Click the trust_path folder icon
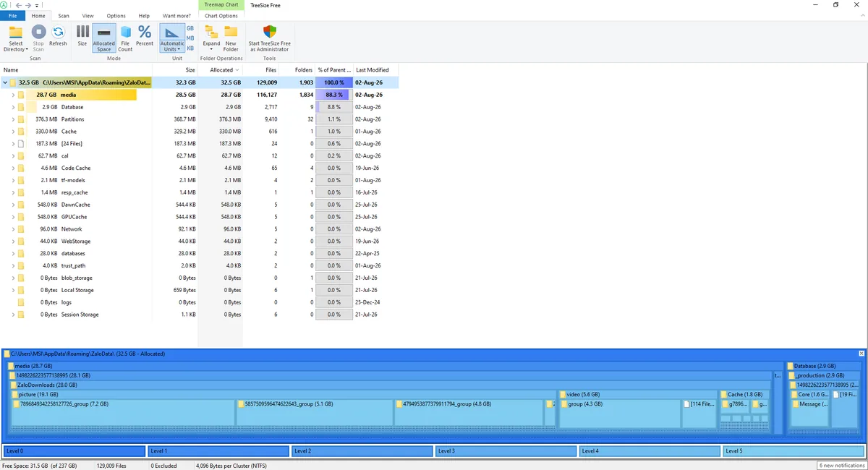 [x=21, y=265]
